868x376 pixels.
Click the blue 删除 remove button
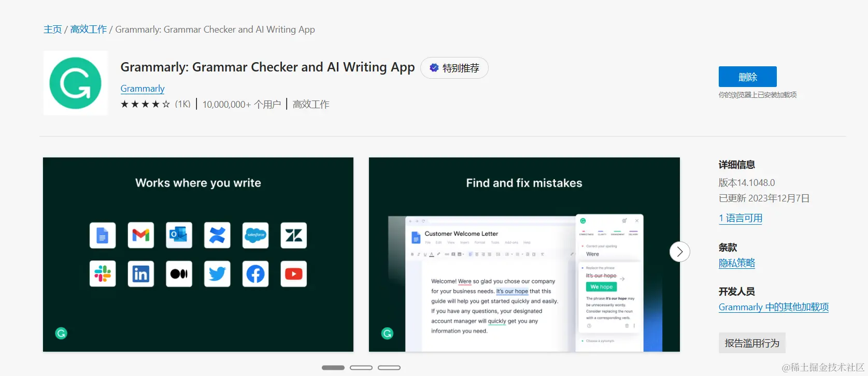(748, 77)
